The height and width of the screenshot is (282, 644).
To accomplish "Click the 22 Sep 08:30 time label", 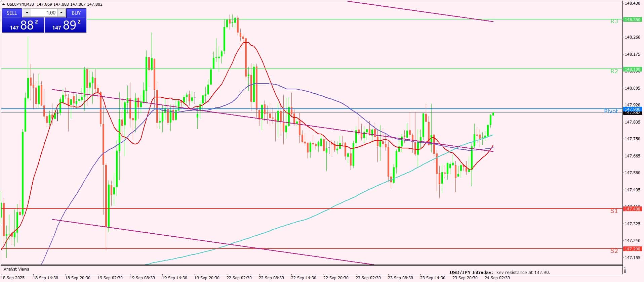I will coord(271,278).
